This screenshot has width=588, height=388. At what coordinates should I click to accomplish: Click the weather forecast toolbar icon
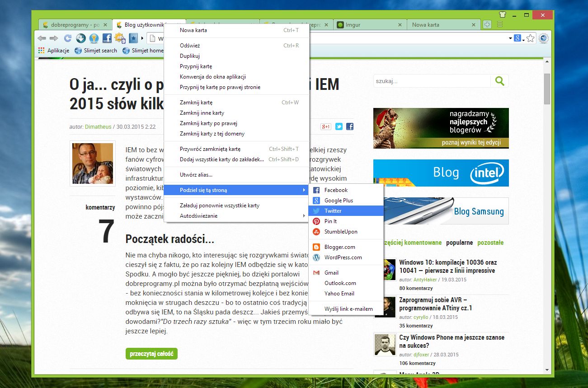point(120,38)
